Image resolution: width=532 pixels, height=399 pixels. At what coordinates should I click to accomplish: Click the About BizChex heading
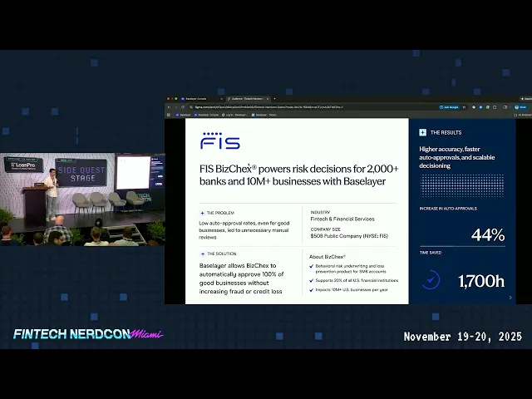click(328, 257)
